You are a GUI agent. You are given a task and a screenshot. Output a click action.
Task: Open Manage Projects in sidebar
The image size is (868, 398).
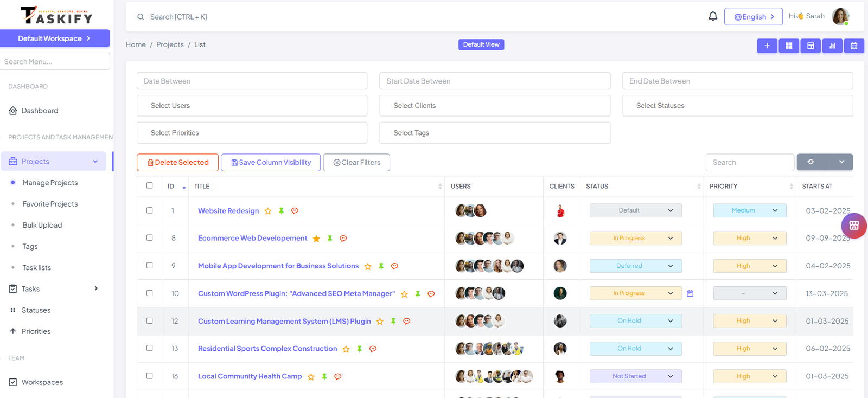(50, 183)
